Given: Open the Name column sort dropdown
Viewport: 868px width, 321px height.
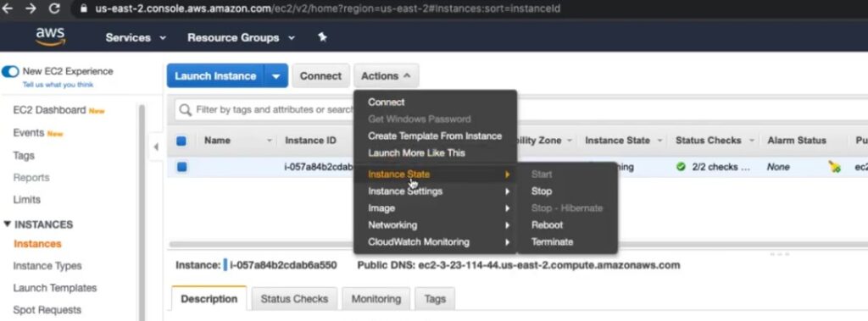Looking at the screenshot, I should coord(270,141).
